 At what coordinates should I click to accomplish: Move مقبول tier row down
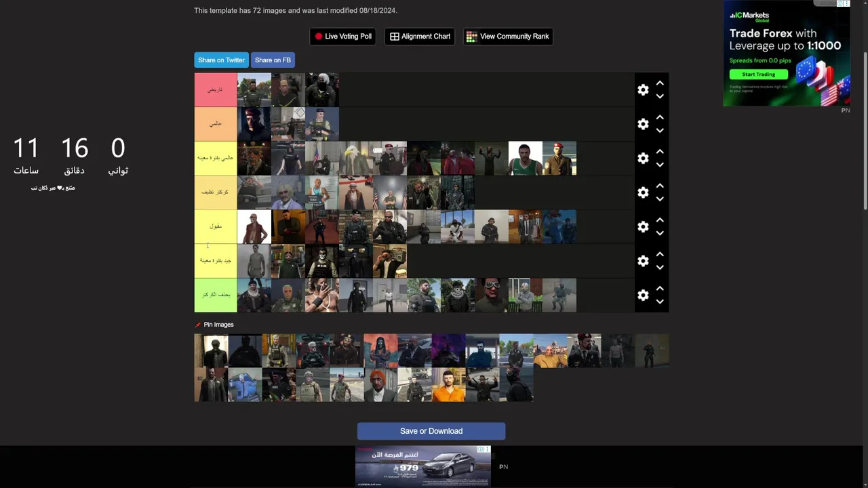pyautogui.click(x=660, y=233)
